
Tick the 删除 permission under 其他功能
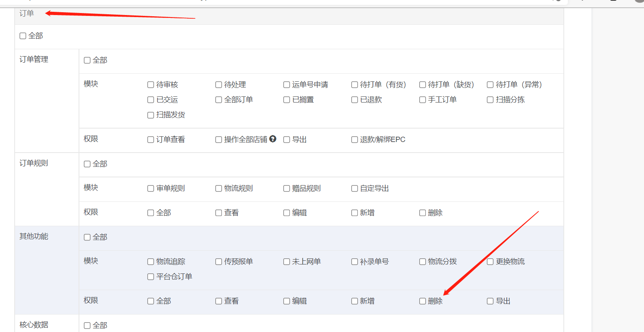point(423,301)
